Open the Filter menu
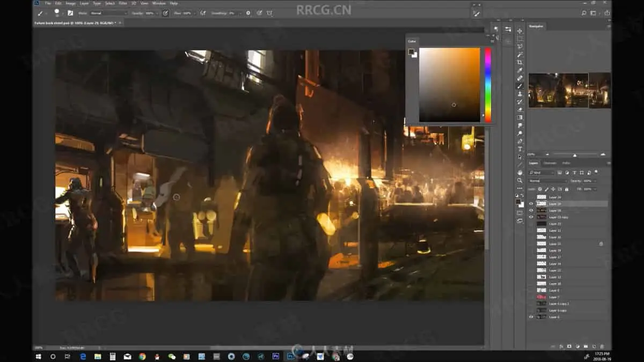 point(123,3)
